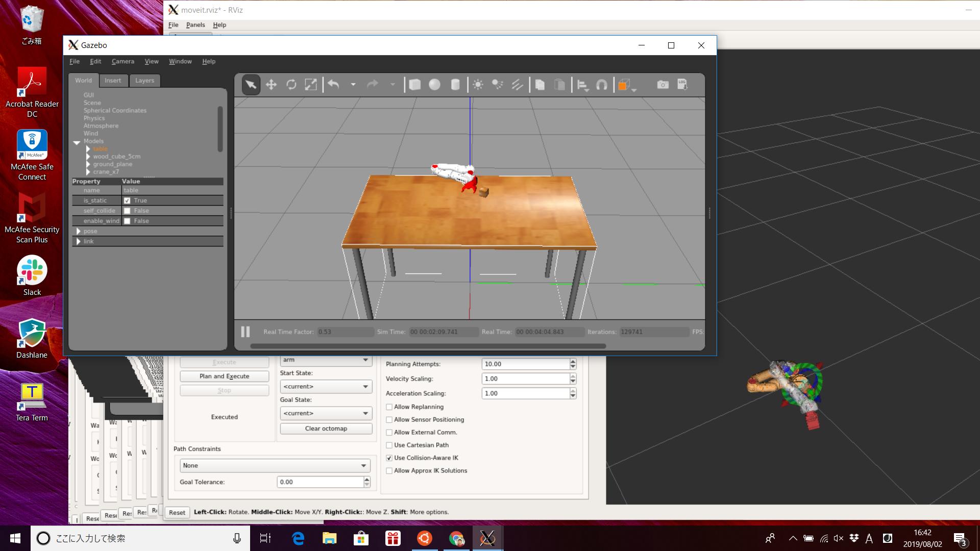Open Path Constraints None dropdown
The height and width of the screenshot is (551, 980).
tap(275, 465)
